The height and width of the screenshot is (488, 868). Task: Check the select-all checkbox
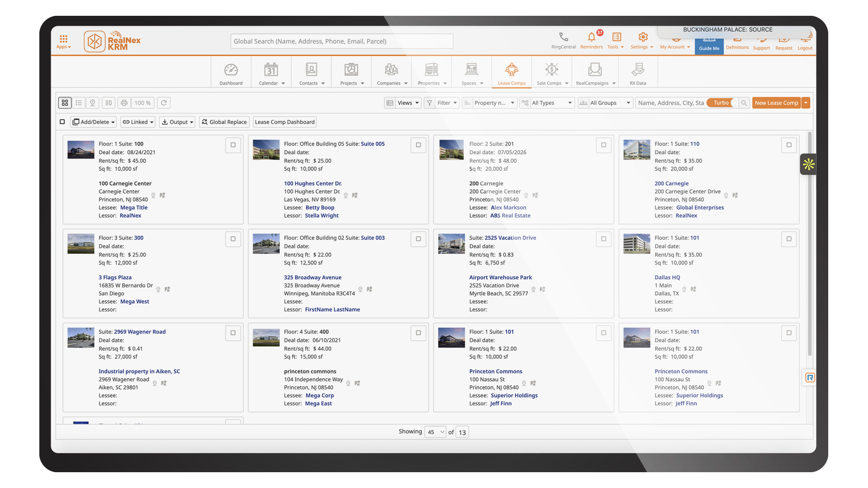point(62,122)
